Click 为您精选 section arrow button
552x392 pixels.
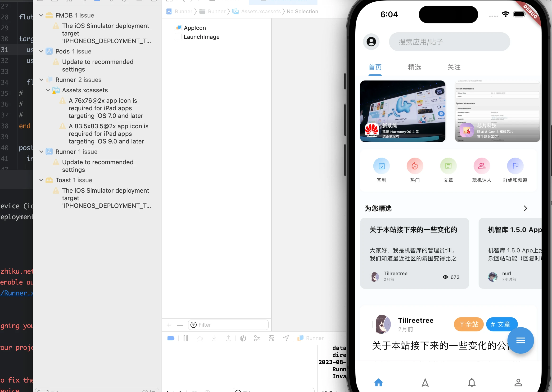point(526,208)
